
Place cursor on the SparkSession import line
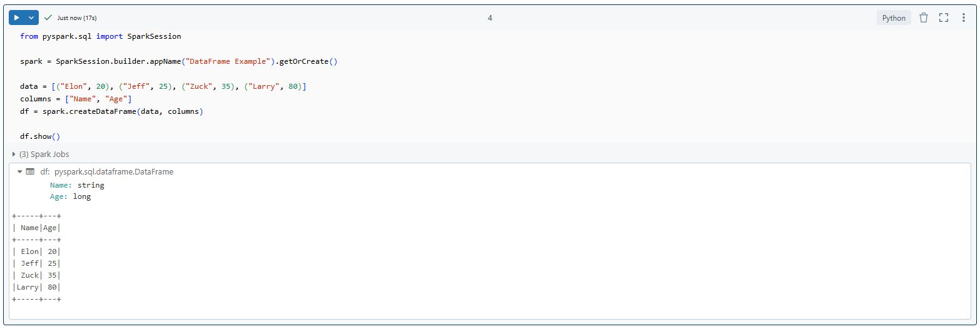point(100,36)
